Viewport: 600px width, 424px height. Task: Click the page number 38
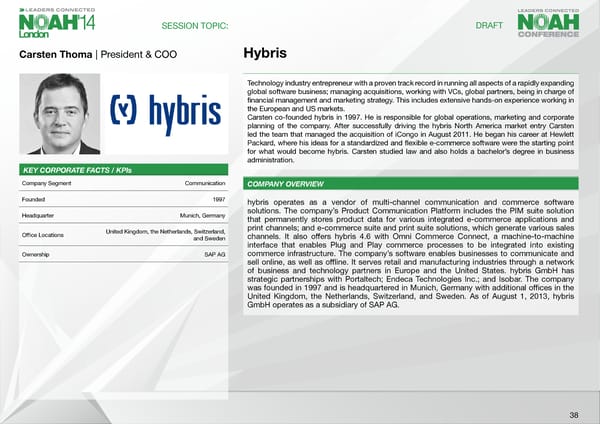(x=573, y=414)
